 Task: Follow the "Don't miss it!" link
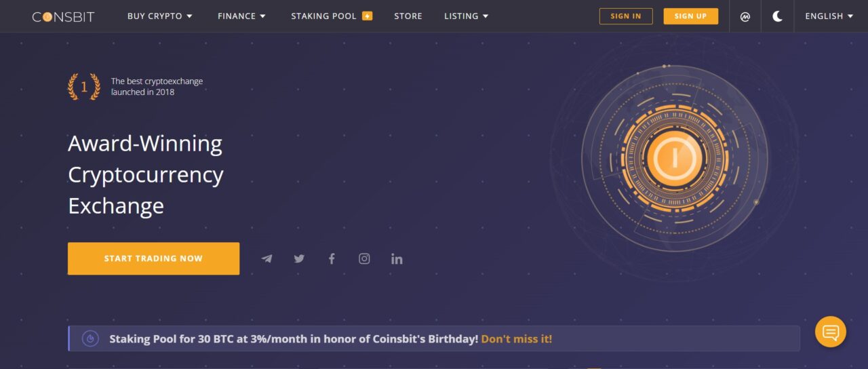coord(517,338)
